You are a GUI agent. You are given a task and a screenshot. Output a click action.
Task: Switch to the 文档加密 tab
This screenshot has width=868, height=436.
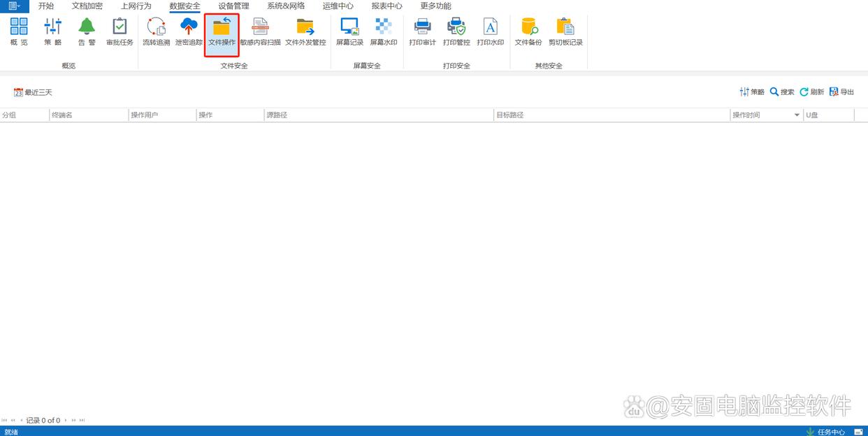pyautogui.click(x=87, y=6)
